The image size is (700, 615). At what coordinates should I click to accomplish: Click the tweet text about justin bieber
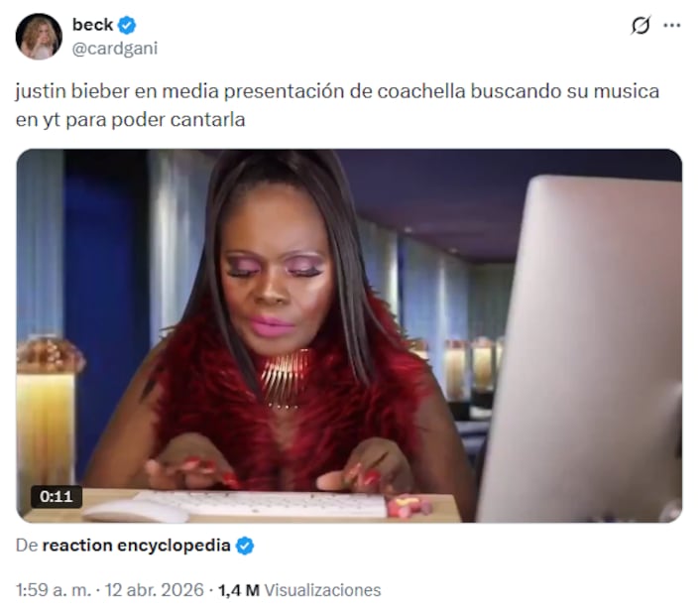[x=337, y=105]
